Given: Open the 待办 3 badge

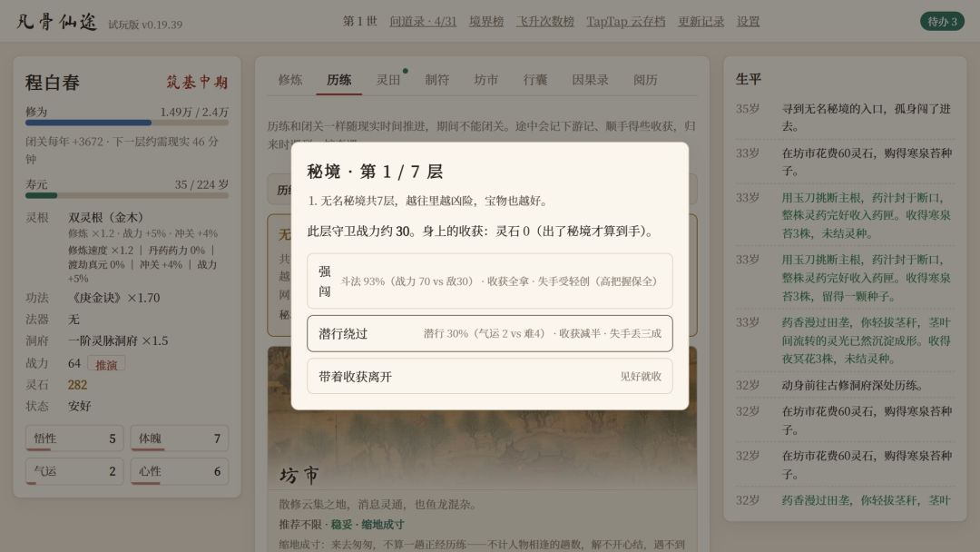Looking at the screenshot, I should pos(941,21).
